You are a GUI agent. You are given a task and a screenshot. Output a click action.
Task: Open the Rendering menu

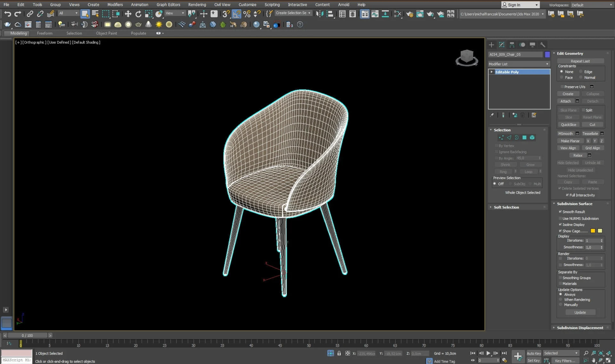click(x=197, y=5)
